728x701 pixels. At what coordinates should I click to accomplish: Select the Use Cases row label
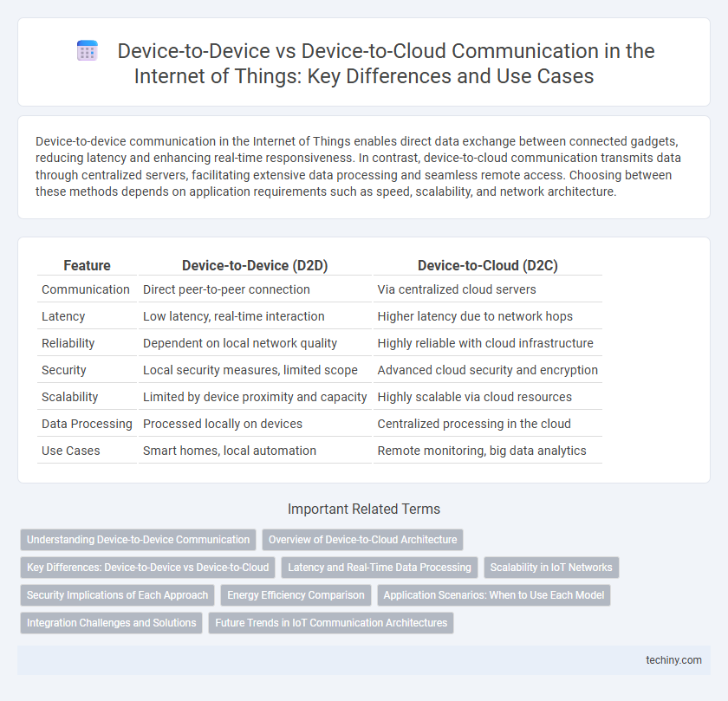tap(70, 451)
